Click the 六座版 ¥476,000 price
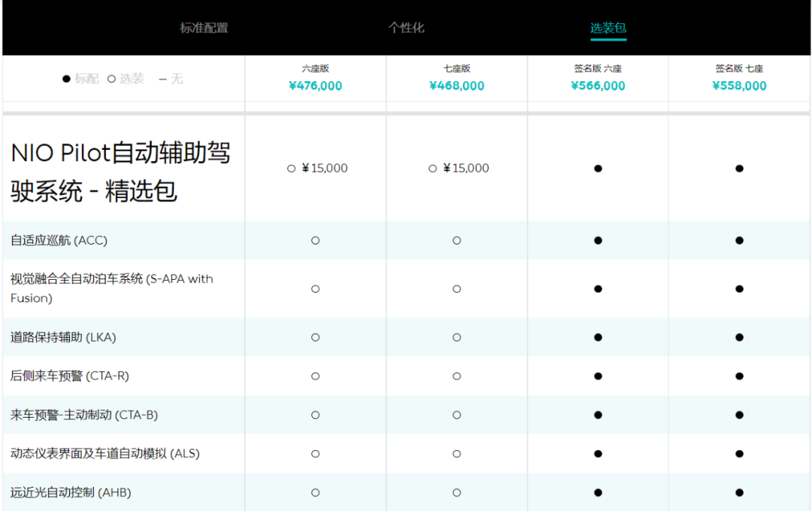The height and width of the screenshot is (511, 812). 315,86
